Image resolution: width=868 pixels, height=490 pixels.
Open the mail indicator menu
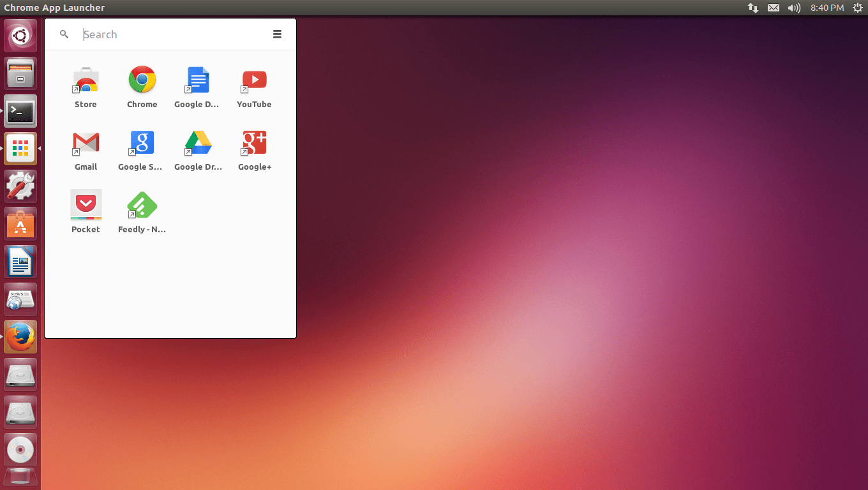[x=774, y=8]
